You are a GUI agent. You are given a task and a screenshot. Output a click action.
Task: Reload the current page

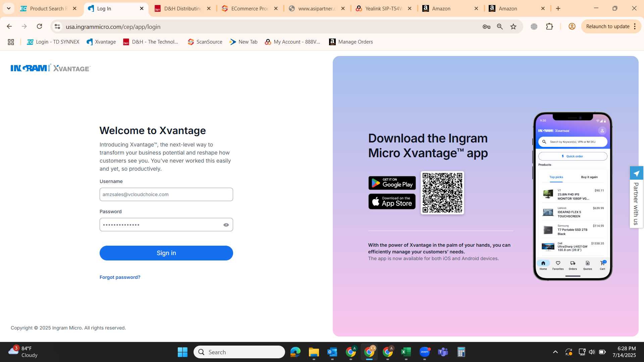39,26
